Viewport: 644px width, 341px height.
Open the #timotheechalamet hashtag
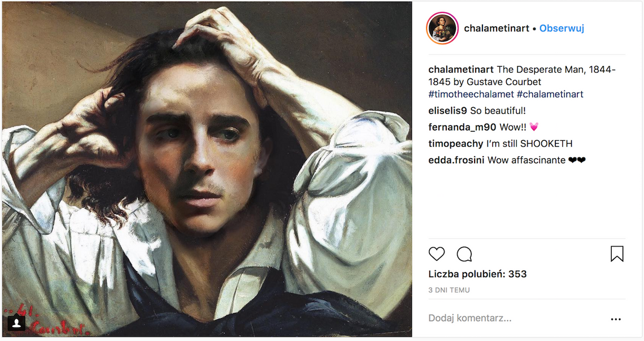point(471,94)
